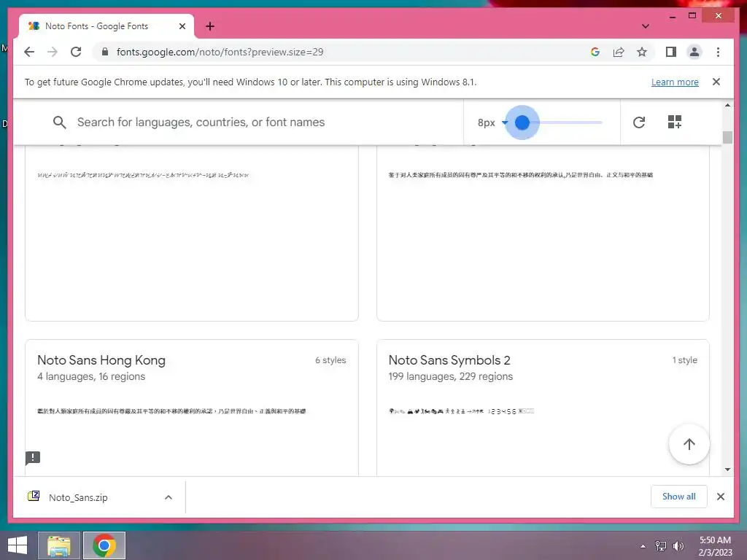Click the Chrome taskbar icon
Screen dimensions: 747x560
click(x=104, y=545)
